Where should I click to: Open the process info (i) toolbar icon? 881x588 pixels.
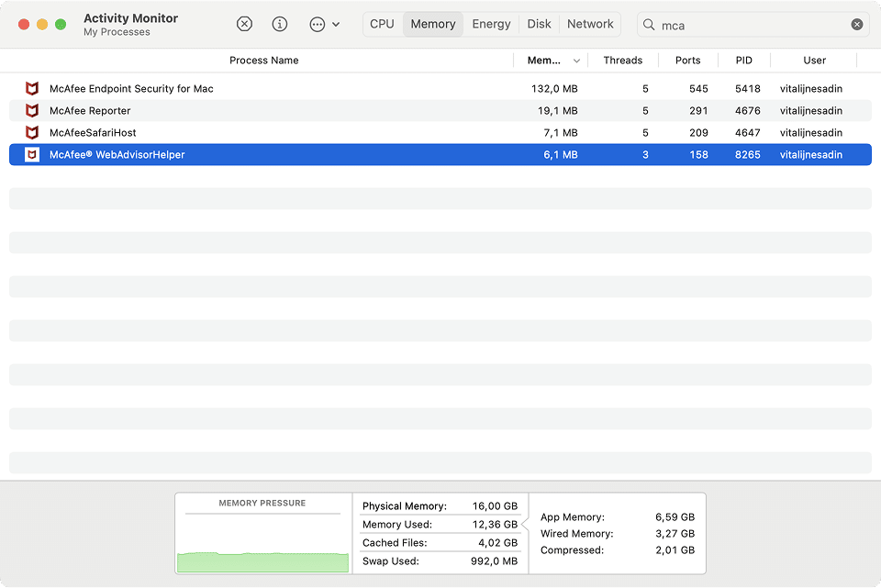[279, 24]
